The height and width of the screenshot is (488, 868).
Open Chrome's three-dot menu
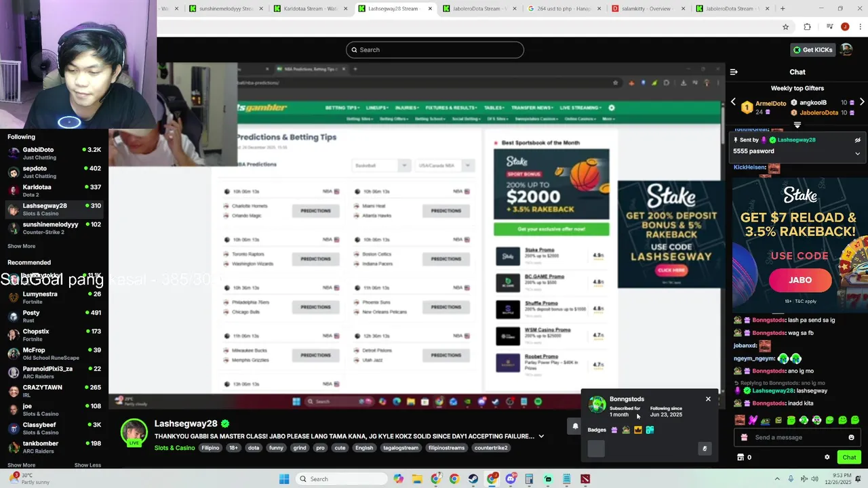(x=860, y=26)
